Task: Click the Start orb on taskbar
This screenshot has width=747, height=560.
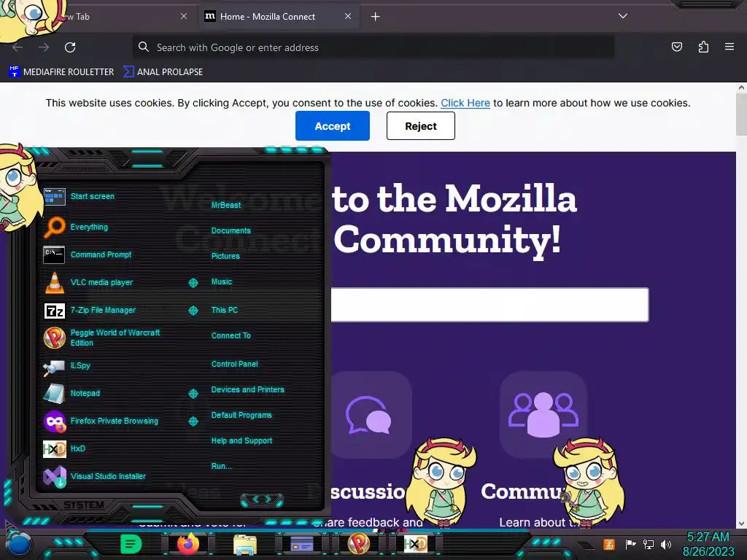Action: [x=19, y=545]
